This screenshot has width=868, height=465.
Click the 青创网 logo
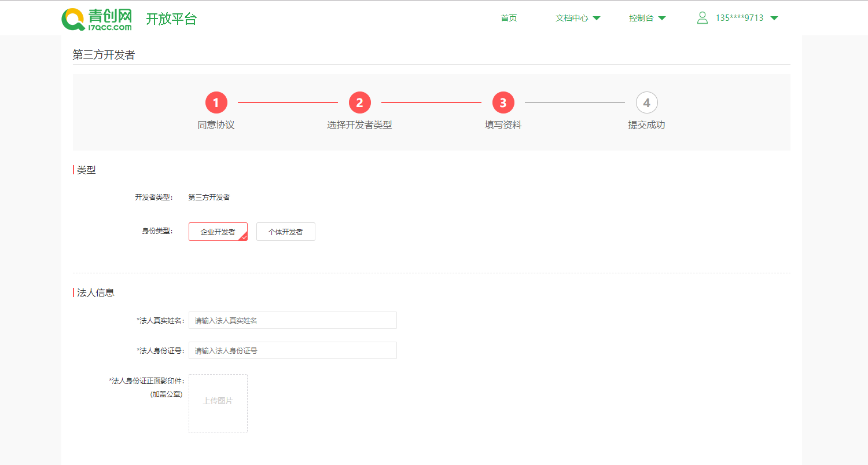point(97,19)
